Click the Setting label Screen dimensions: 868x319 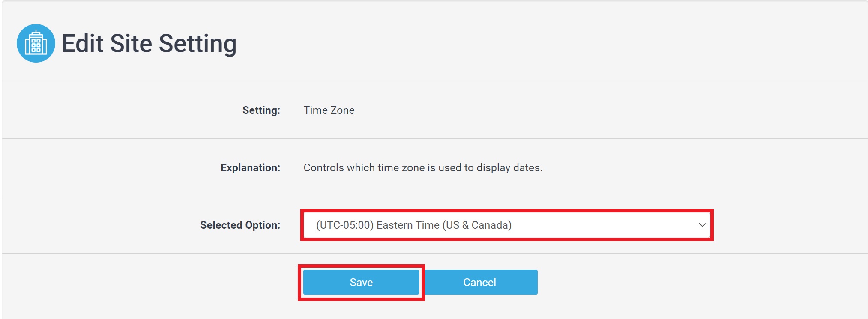point(261,110)
